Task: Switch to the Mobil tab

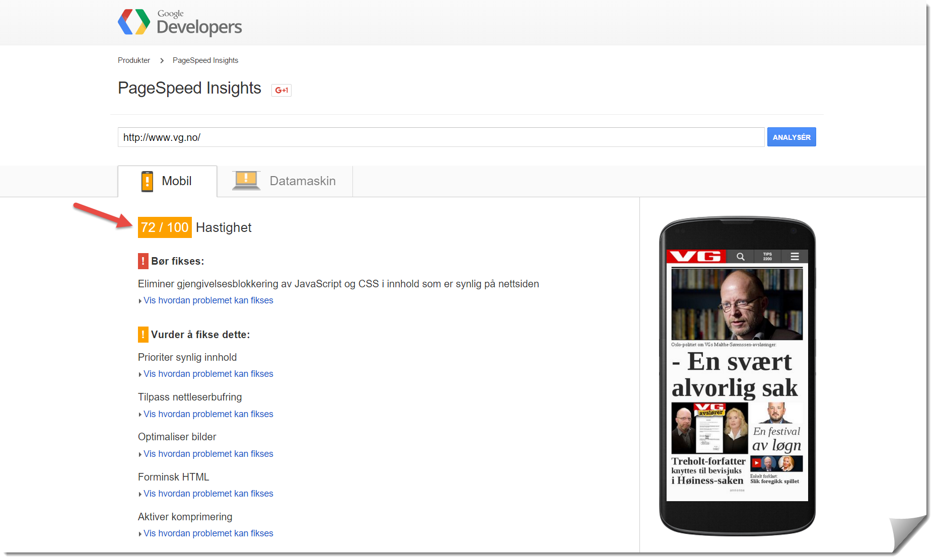Action: [167, 181]
